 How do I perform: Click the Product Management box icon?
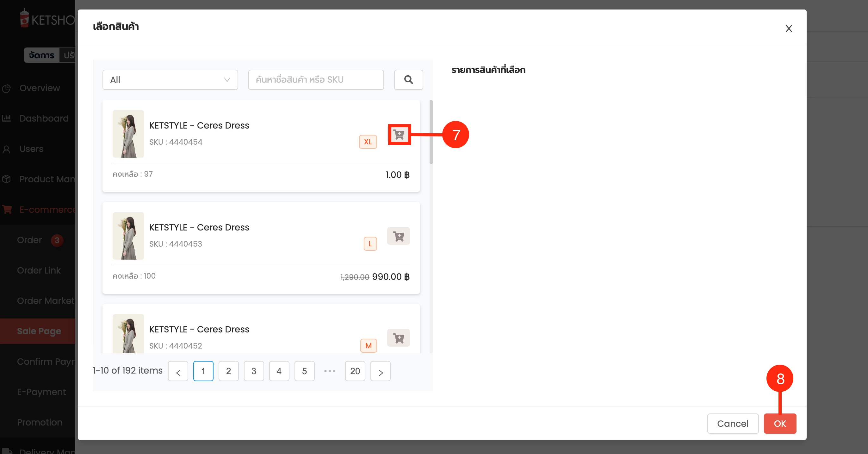pyautogui.click(x=6, y=179)
